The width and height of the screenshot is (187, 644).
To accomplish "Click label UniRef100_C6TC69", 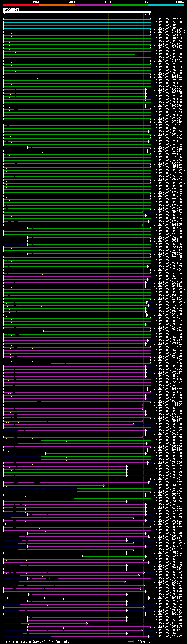I will point(168,122).
